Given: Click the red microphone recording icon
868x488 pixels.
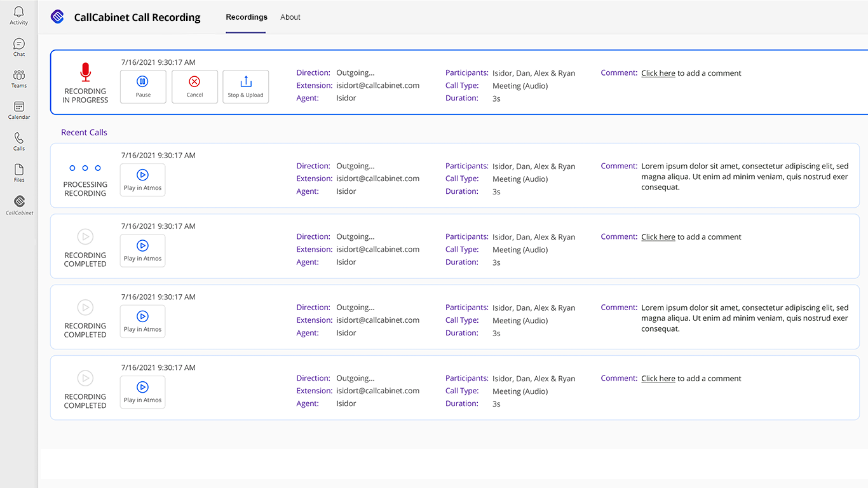Looking at the screenshot, I should 86,72.
